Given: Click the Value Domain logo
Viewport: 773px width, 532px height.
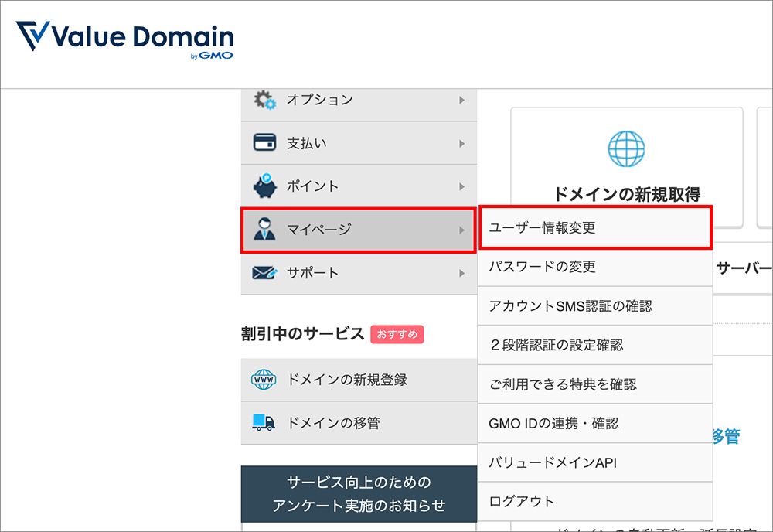Looking at the screenshot, I should pyautogui.click(x=124, y=39).
